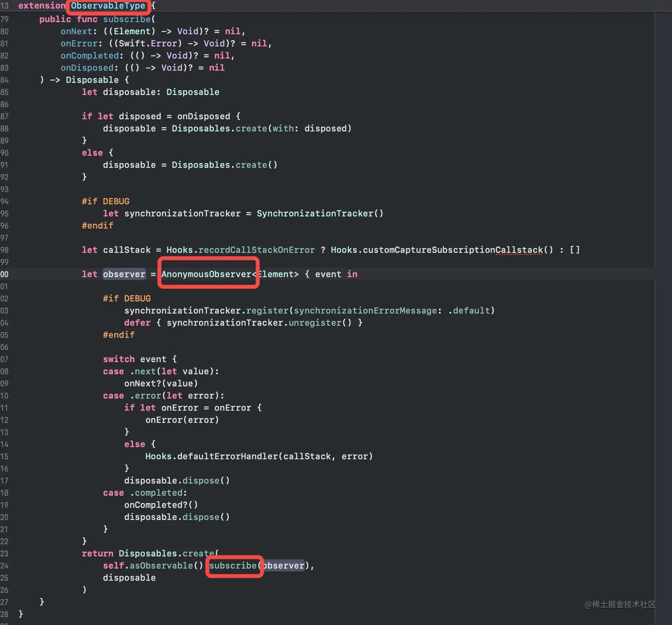Viewport: 672px width, 625px height.
Task: Click the 'switch' keyword before 'event'
Action: click(x=119, y=359)
